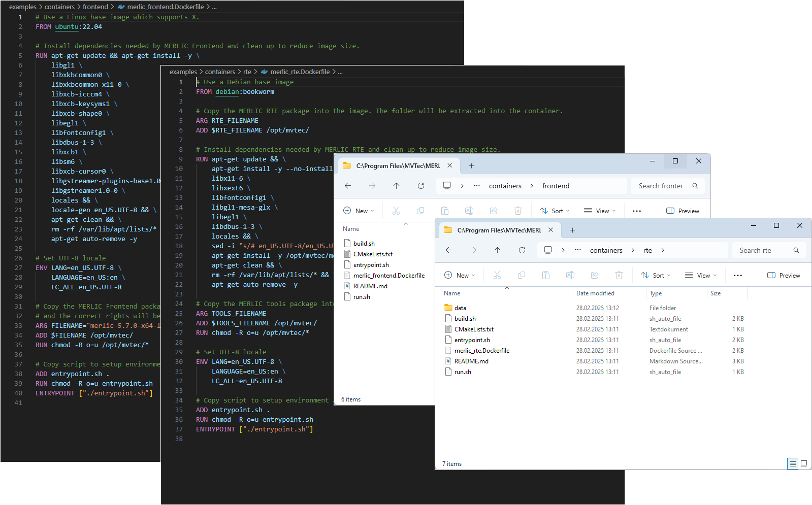Click the containers path segment in the rte address bar
Screen dimensions: 812x505
606,250
